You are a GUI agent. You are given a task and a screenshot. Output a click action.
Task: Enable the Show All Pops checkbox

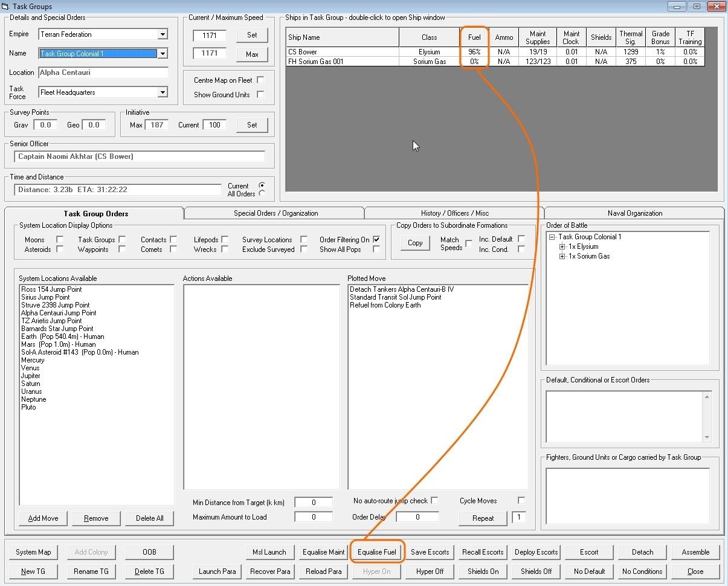tap(376, 249)
